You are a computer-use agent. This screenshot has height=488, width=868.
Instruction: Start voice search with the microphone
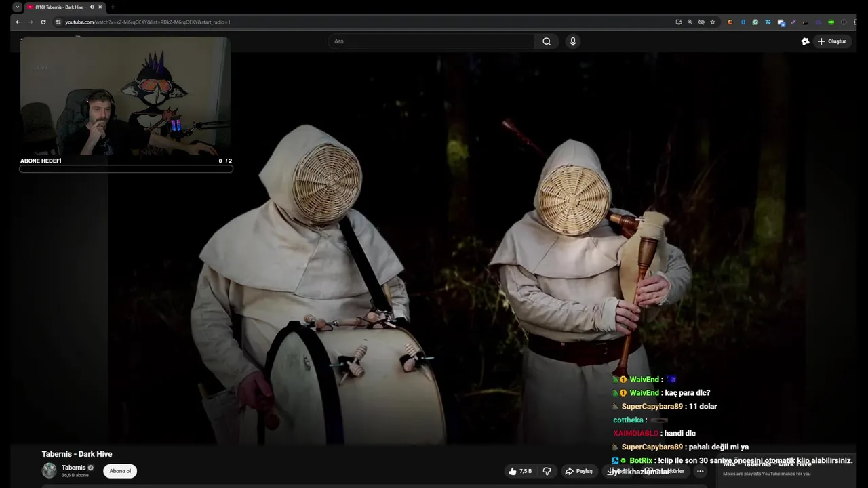[573, 41]
